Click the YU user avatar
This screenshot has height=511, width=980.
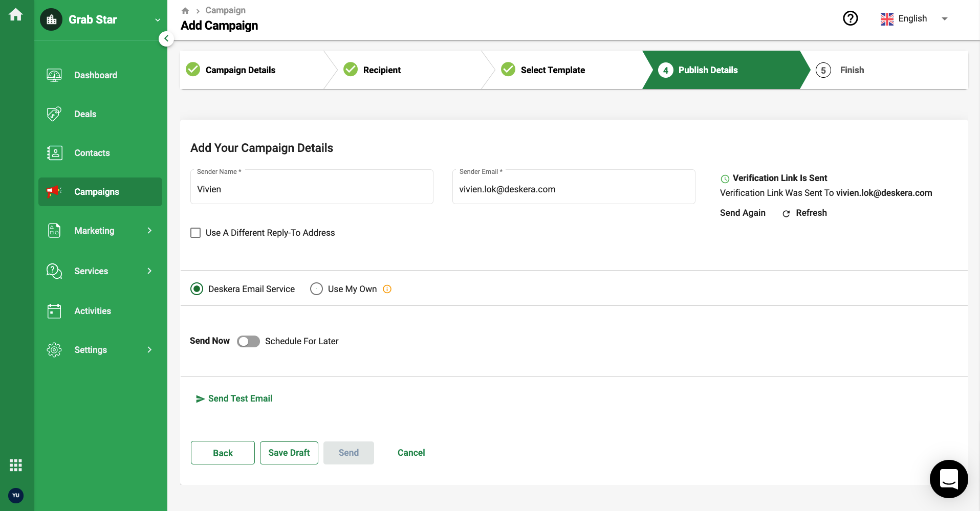tap(16, 495)
